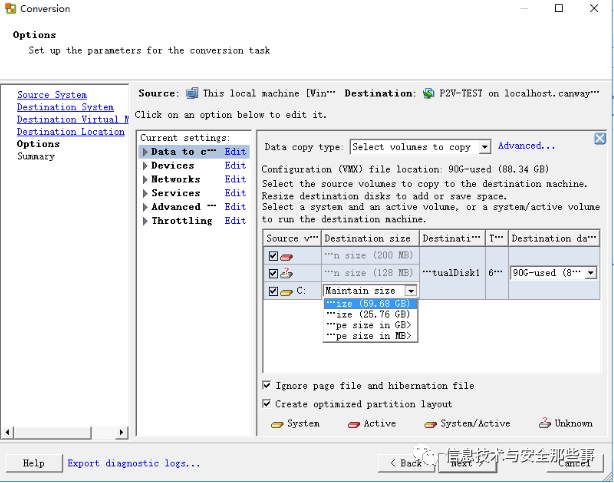
Task: Click the Unknown legend icon
Action: (x=545, y=423)
